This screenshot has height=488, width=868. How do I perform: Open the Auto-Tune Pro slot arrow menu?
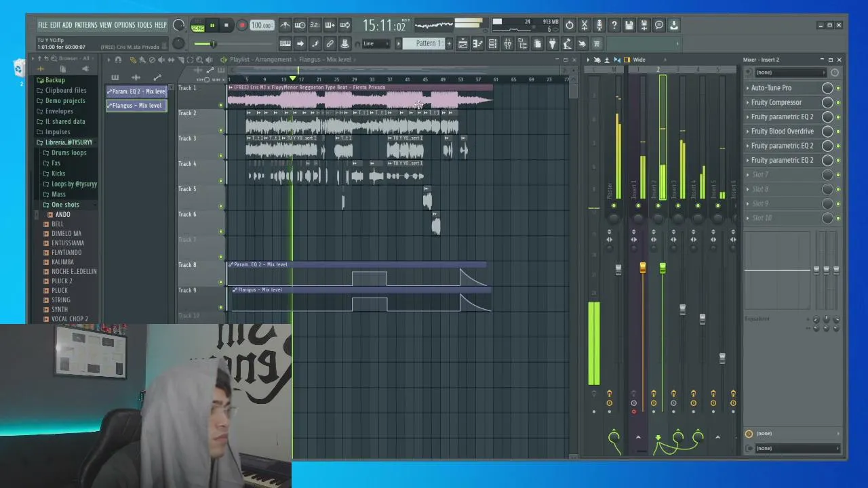click(747, 88)
